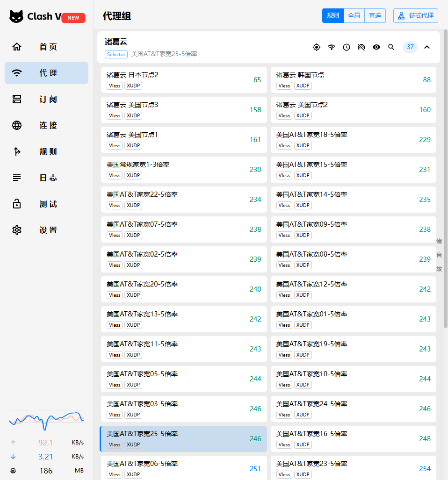Screen dimensions: 448x480
Task: Locate current node with target icon
Action: coord(317,47)
